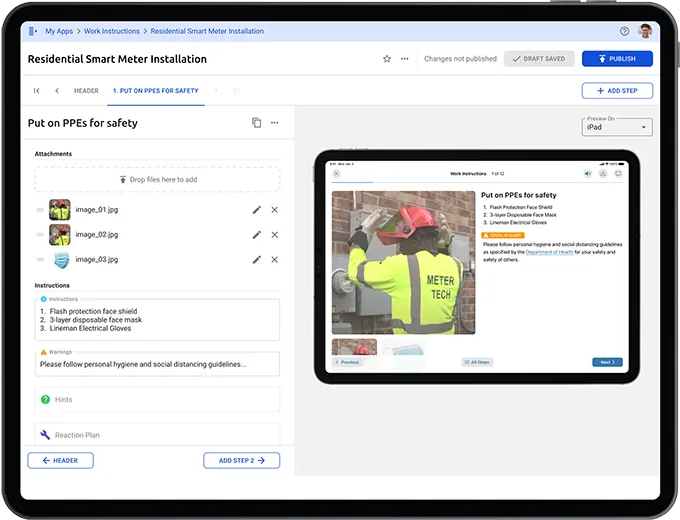Go back to Header button
Screen dimensions: 680x520
pyautogui.click(x=60, y=461)
